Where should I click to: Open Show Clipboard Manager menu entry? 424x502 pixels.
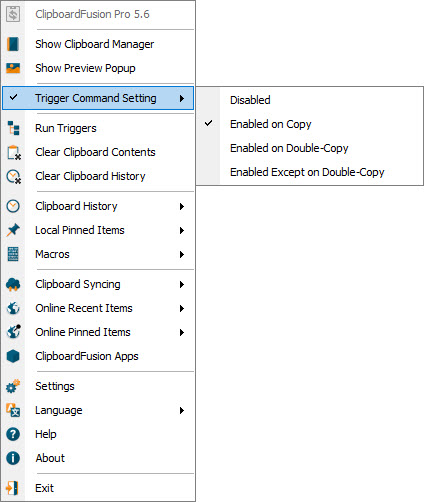point(98,44)
